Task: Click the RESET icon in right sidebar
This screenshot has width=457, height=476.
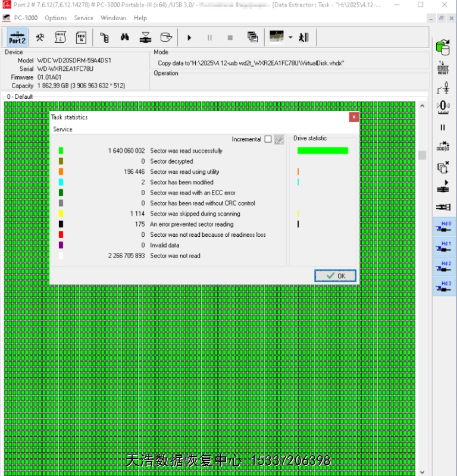Action: pos(443,67)
